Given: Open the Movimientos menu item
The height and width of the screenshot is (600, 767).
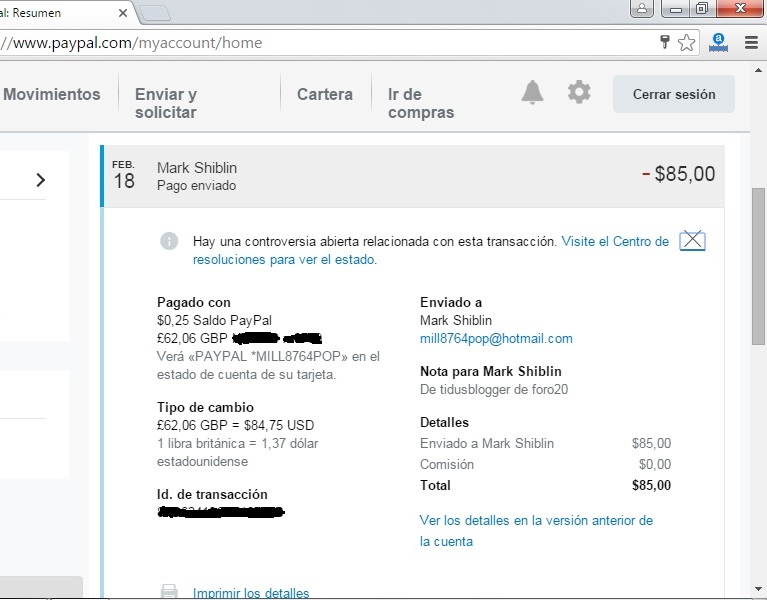Looking at the screenshot, I should (52, 94).
